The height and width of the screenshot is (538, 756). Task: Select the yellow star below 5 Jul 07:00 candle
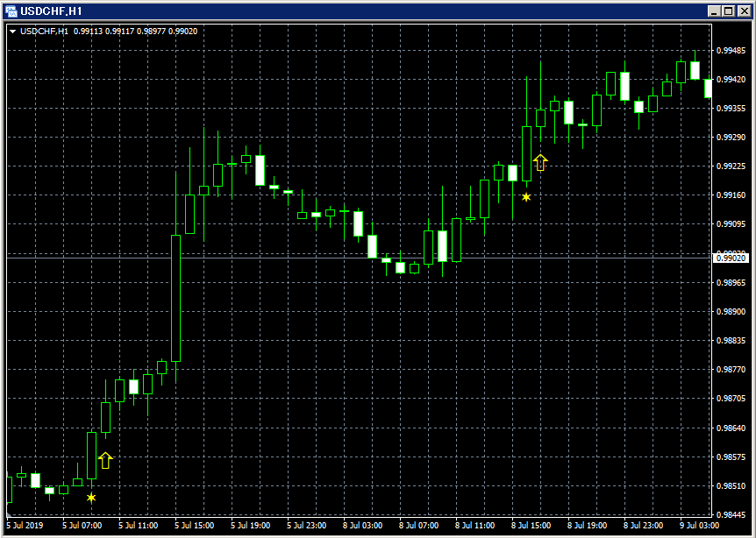click(91, 498)
